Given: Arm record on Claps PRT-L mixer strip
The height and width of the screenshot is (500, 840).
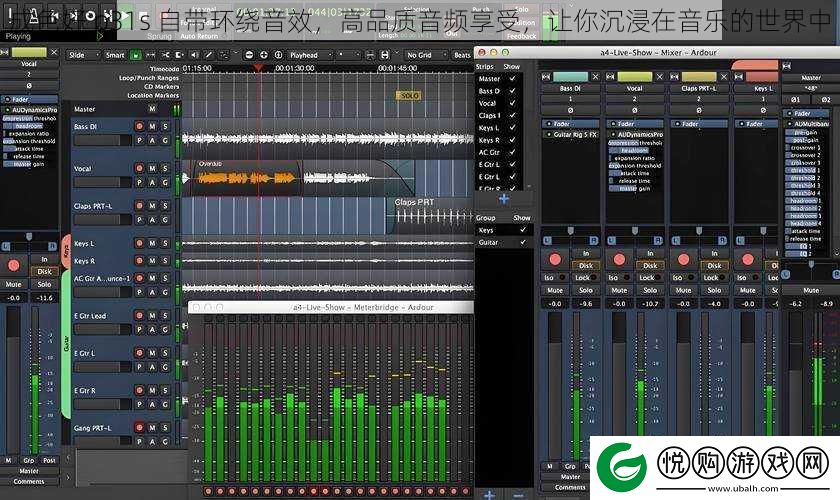Looking at the screenshot, I should pos(684,259).
